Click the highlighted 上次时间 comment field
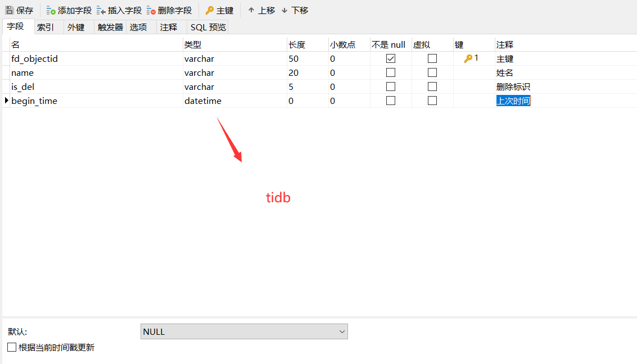637x364 pixels. click(513, 101)
